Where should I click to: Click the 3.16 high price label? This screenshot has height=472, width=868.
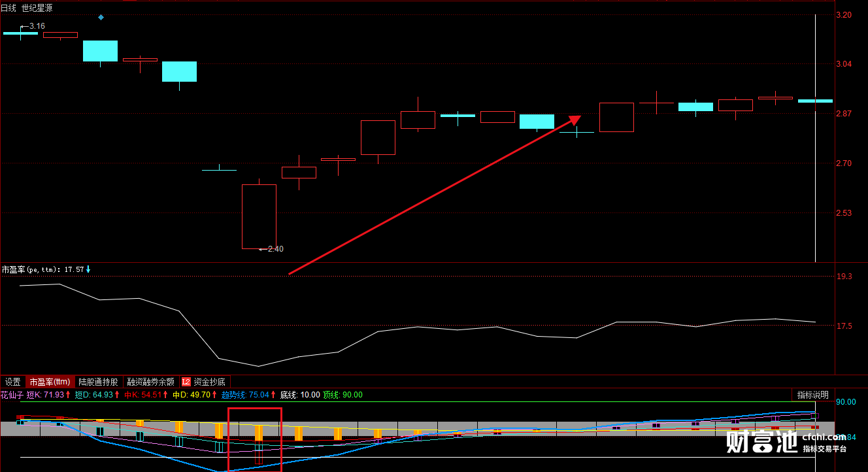(x=37, y=26)
